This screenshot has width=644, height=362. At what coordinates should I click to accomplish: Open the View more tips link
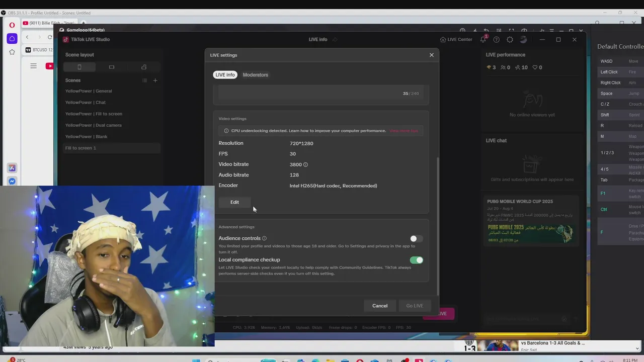pos(404,131)
